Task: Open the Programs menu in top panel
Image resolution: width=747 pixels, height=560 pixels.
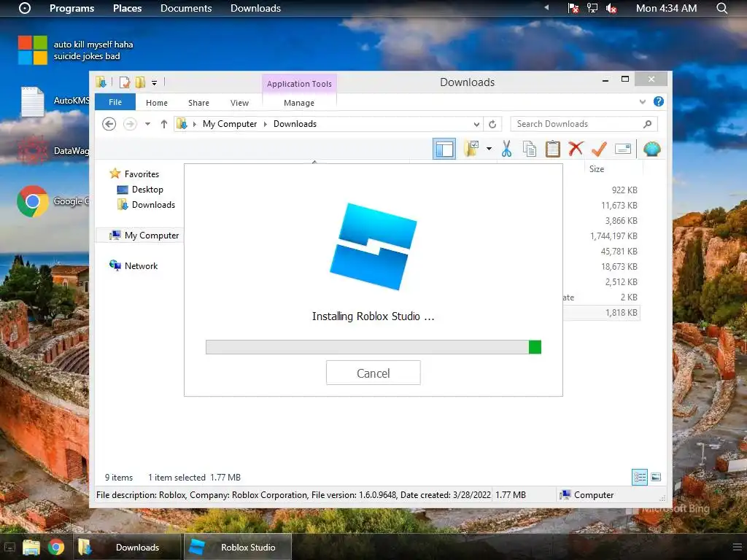Action: tap(72, 8)
